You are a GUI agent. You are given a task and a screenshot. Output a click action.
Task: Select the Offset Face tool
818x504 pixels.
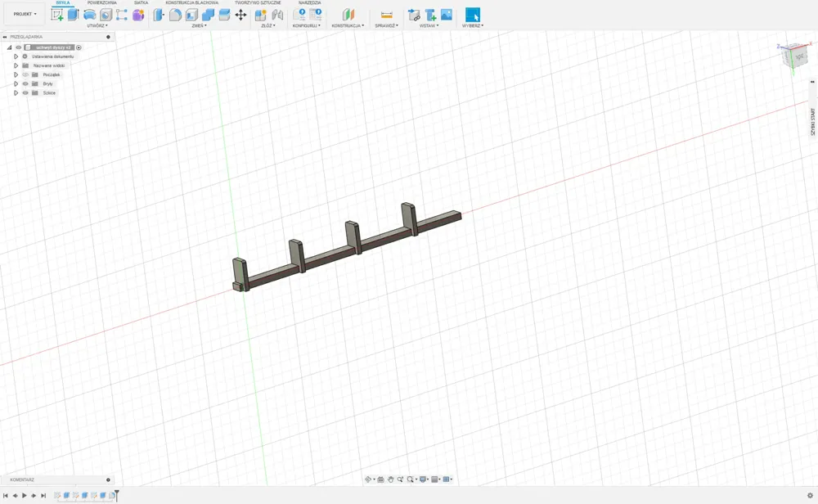pos(224,15)
